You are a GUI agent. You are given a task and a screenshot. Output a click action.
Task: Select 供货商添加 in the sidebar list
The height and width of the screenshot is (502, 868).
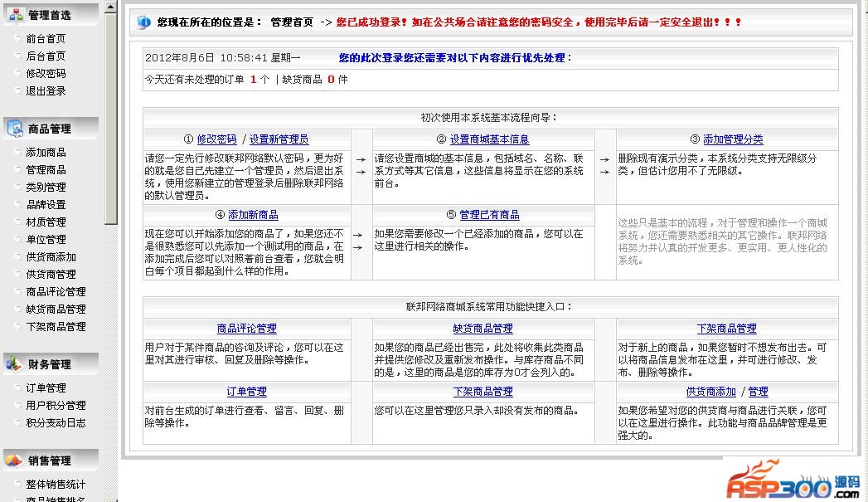pyautogui.click(x=51, y=257)
